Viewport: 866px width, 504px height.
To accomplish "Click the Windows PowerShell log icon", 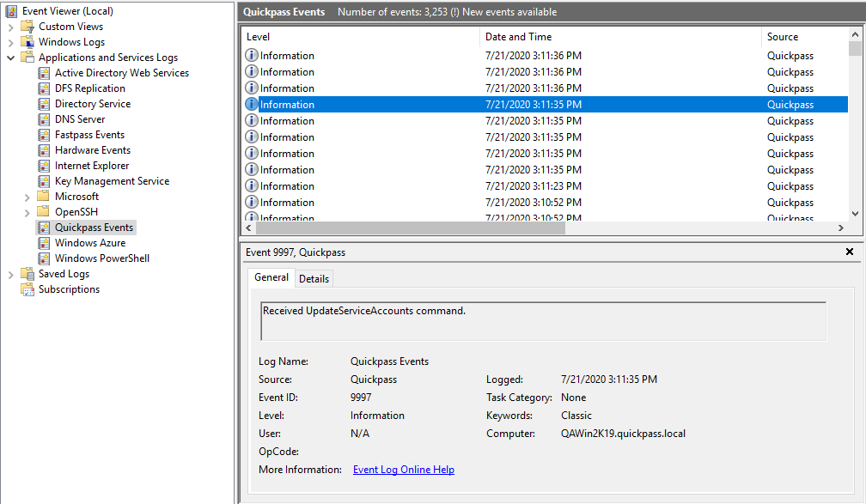I will 44,258.
